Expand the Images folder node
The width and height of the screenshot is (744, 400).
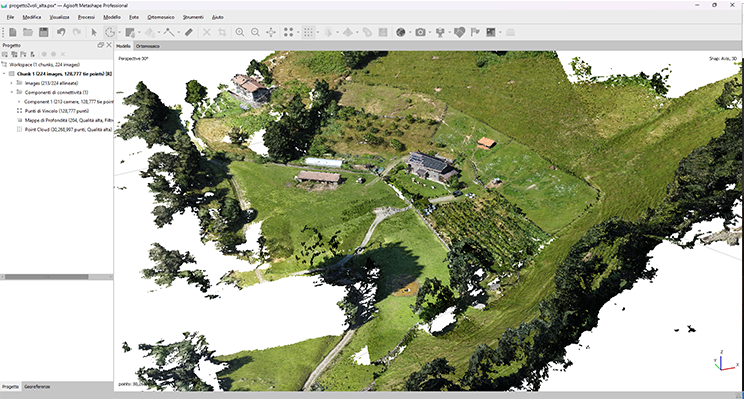[12, 83]
